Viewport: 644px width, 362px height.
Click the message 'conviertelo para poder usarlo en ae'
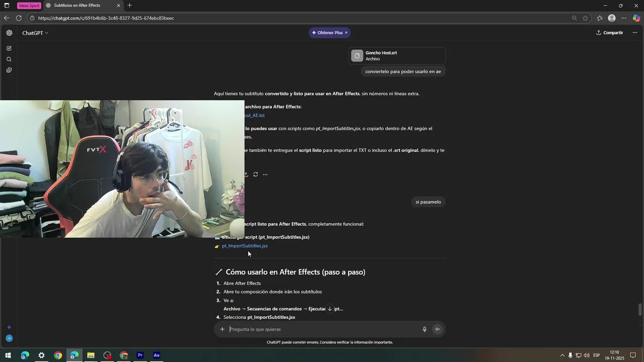[403, 71]
